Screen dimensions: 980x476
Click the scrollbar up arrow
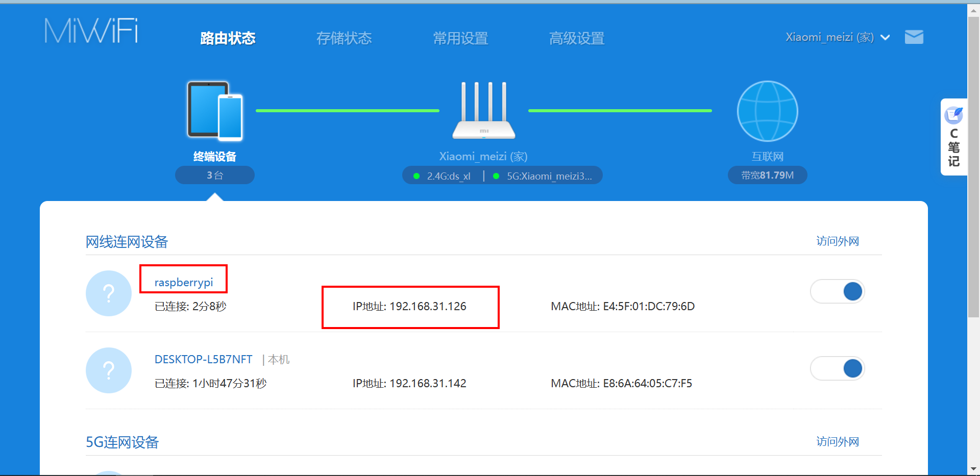(973, 10)
